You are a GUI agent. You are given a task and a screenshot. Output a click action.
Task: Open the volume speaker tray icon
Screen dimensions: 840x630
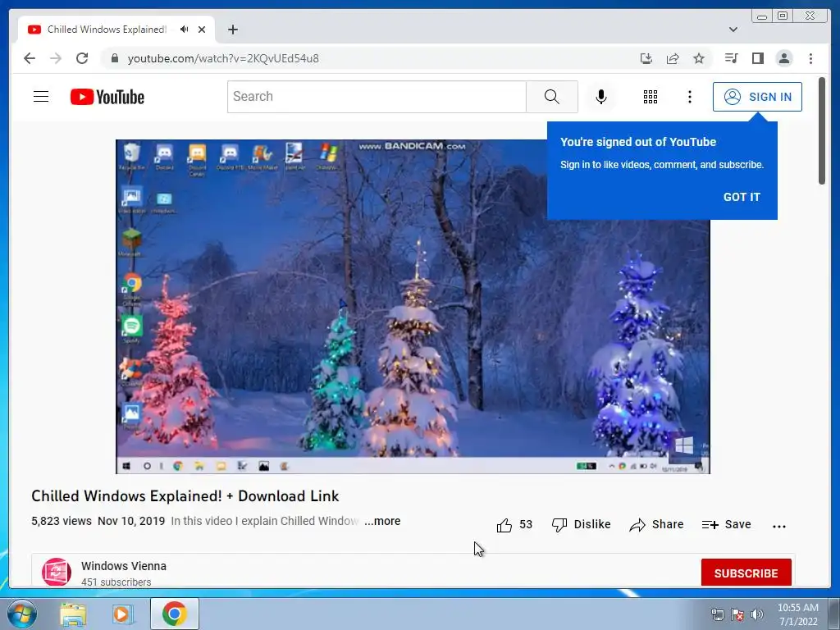click(757, 614)
